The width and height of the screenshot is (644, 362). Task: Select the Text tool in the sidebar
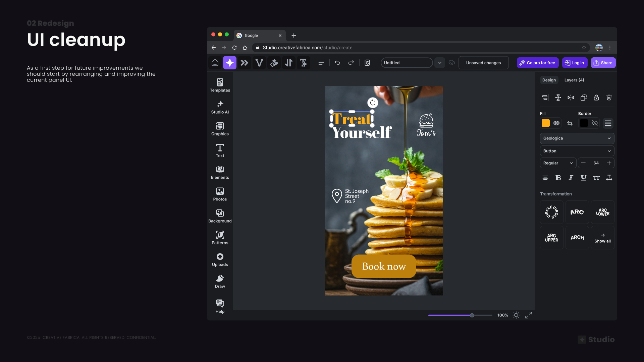[x=220, y=150]
